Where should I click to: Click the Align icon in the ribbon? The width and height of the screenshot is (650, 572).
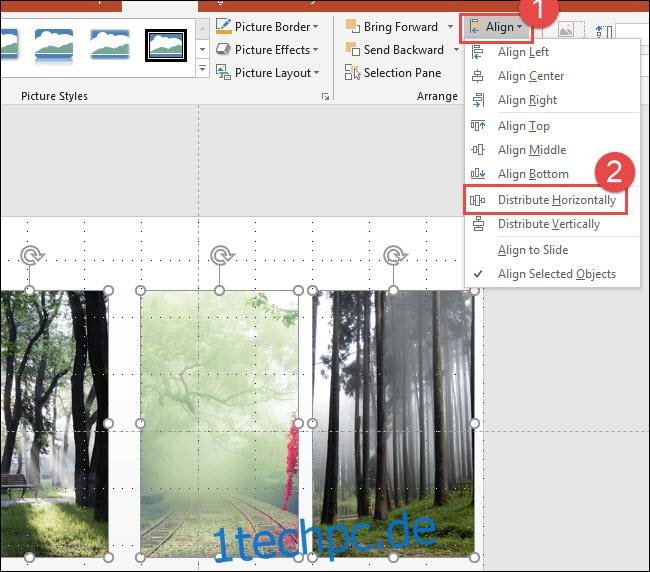tap(475, 27)
